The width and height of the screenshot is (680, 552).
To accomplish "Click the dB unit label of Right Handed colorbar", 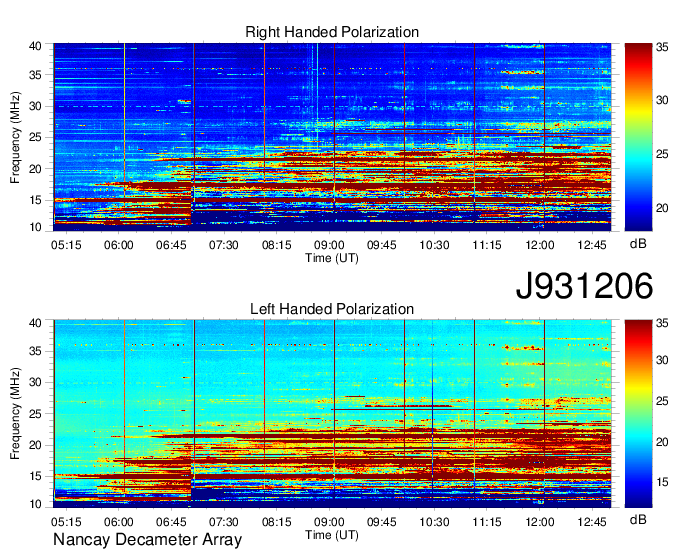I will (x=638, y=244).
